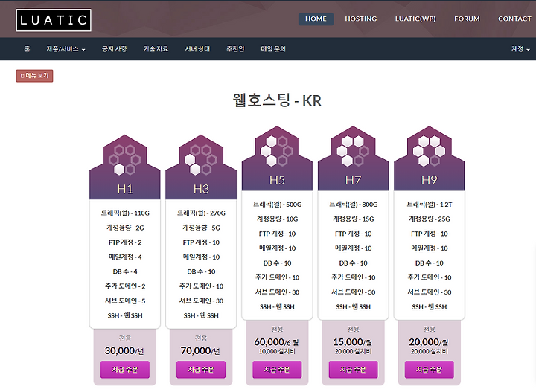The height and width of the screenshot is (392, 536).
Task: Click 트래픽(월) - 500G text
Action: (x=277, y=205)
